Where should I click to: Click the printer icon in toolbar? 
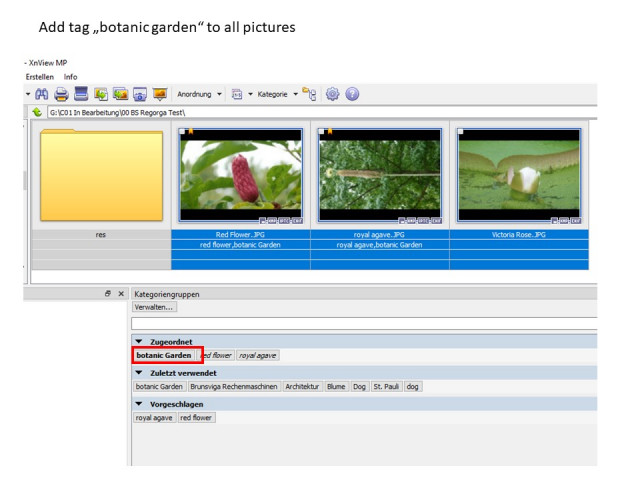61,94
